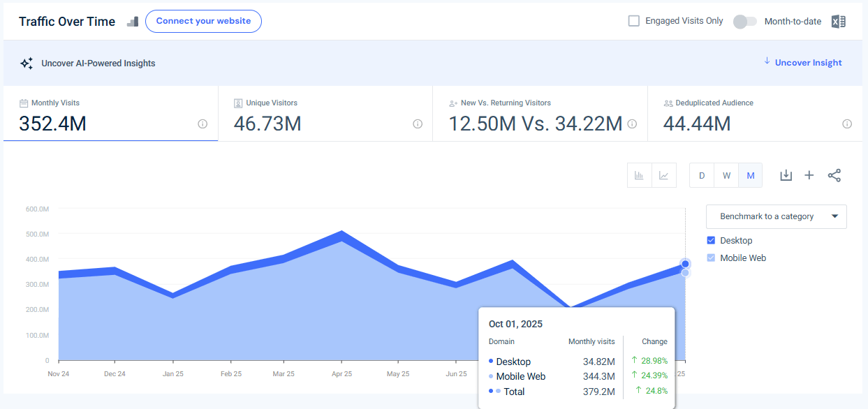Click the AI sparkle insights icon
The image size is (868, 409).
[x=27, y=62]
